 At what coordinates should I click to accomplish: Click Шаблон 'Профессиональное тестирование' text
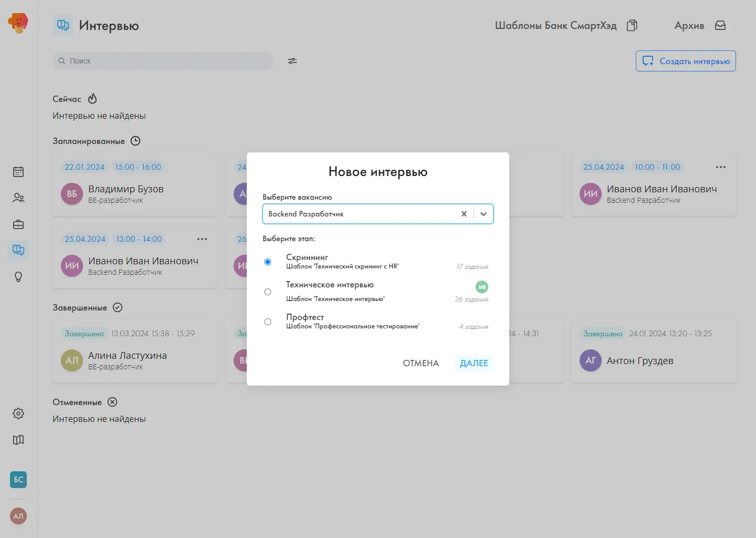353,326
